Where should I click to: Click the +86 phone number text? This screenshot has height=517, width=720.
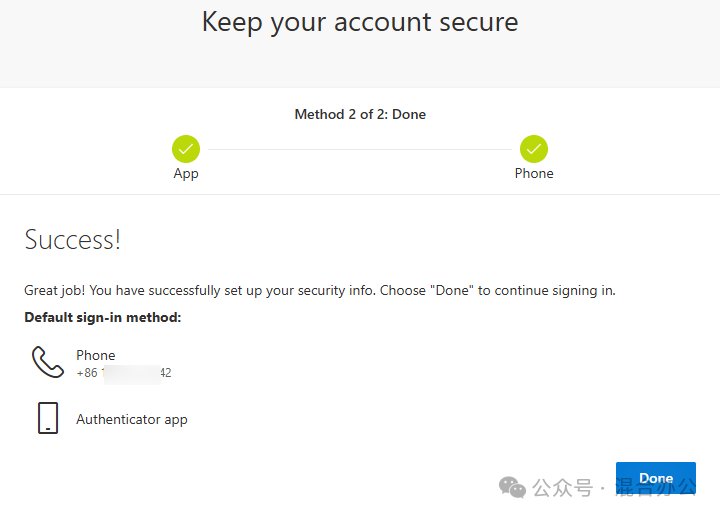124,372
